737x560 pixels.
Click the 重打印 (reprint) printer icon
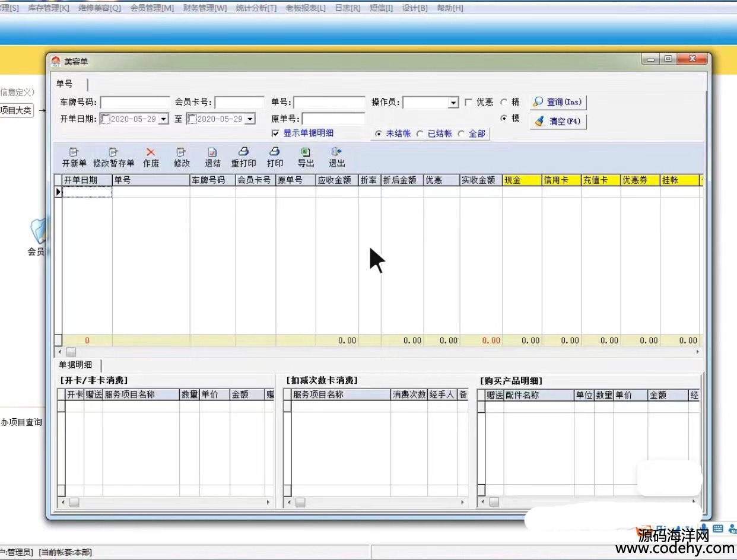(243, 152)
